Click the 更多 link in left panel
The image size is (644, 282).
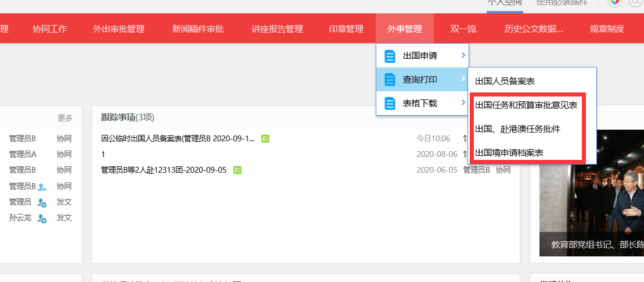pyautogui.click(x=65, y=118)
